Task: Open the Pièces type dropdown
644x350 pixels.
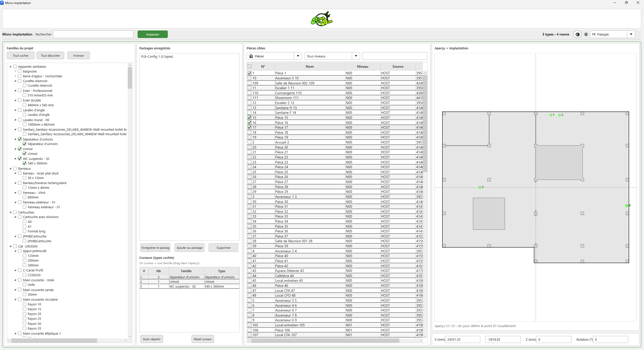Action: (298, 56)
